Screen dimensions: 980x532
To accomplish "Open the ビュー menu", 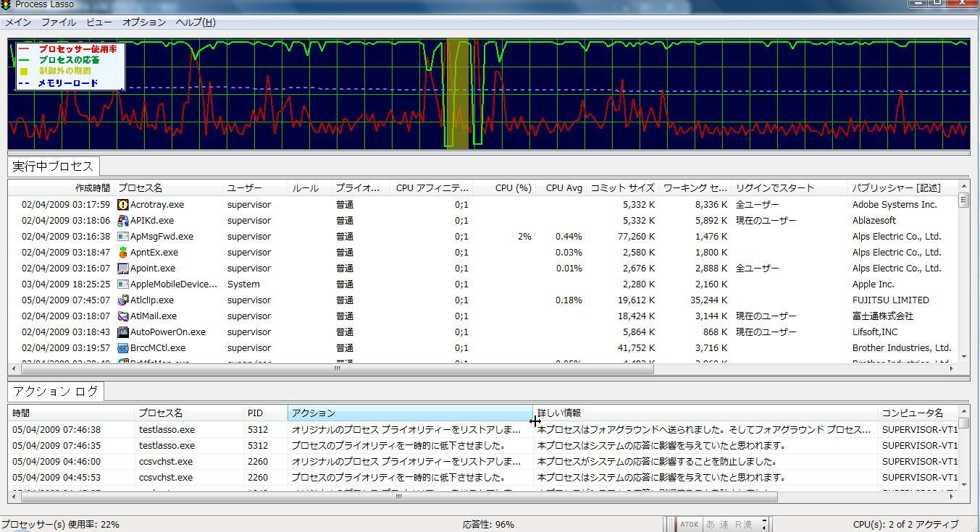I will 99,22.
